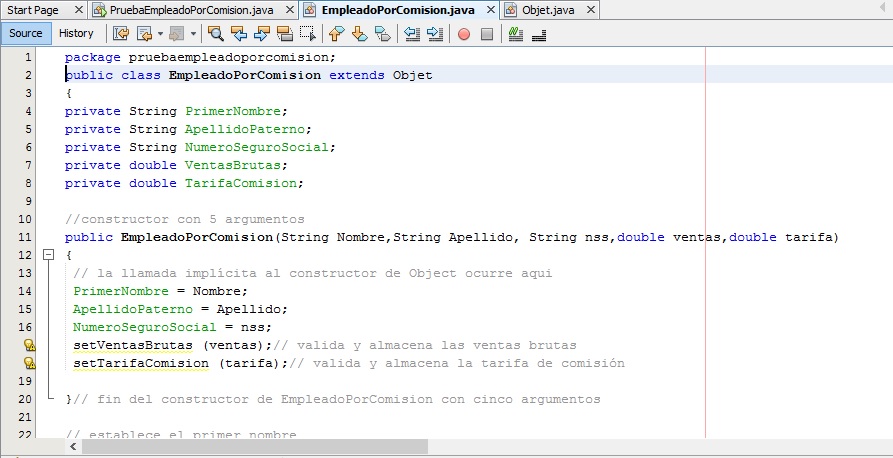Click Find Next Occurrence arrow icon

(x=262, y=33)
